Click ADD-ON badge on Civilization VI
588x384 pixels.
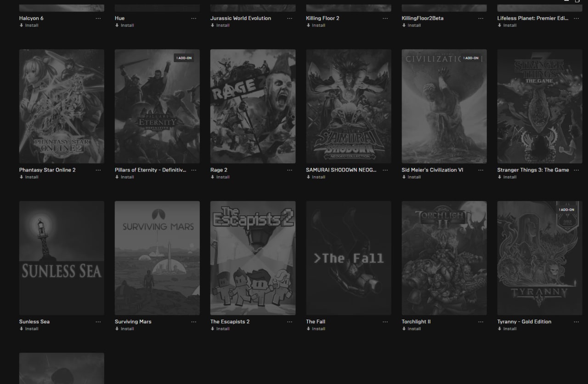pyautogui.click(x=470, y=58)
